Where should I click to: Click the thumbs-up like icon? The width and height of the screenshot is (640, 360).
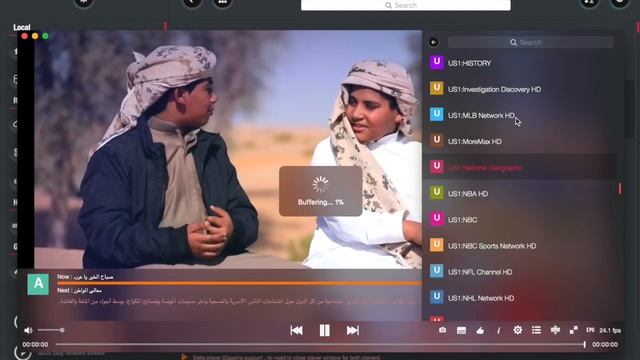[480, 330]
